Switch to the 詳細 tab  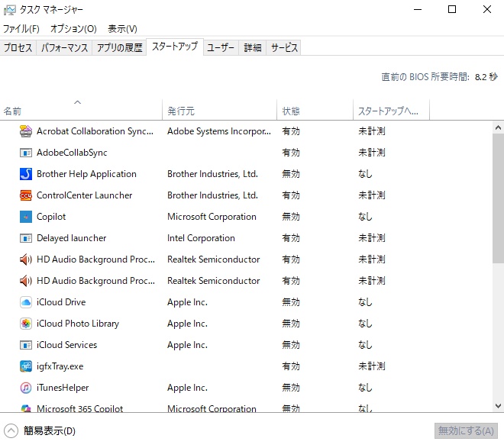252,48
